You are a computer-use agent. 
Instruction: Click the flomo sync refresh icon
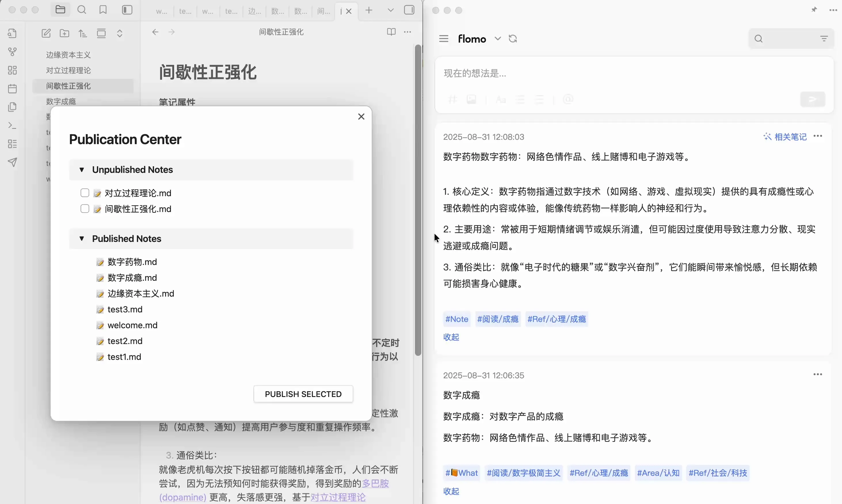513,39
